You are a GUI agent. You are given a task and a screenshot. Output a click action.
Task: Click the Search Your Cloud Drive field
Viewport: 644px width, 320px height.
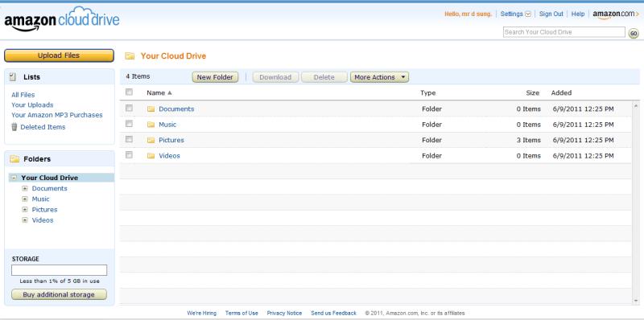coord(564,32)
